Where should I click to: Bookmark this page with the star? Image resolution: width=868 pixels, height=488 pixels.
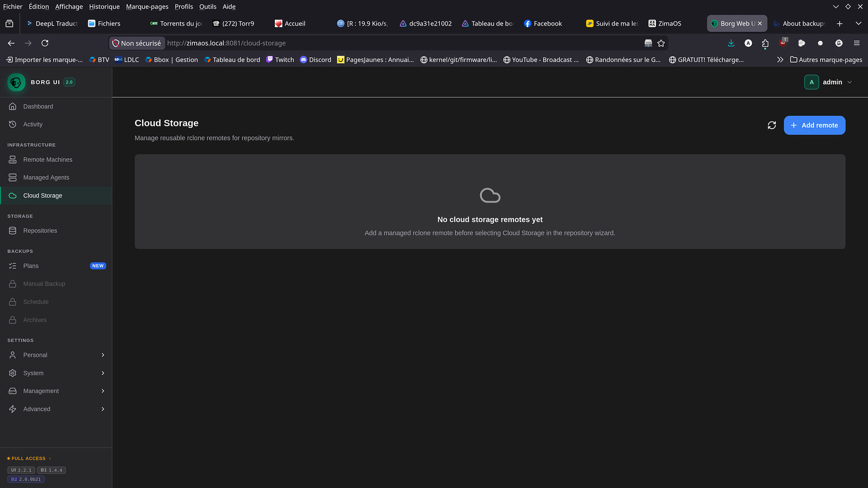click(661, 43)
